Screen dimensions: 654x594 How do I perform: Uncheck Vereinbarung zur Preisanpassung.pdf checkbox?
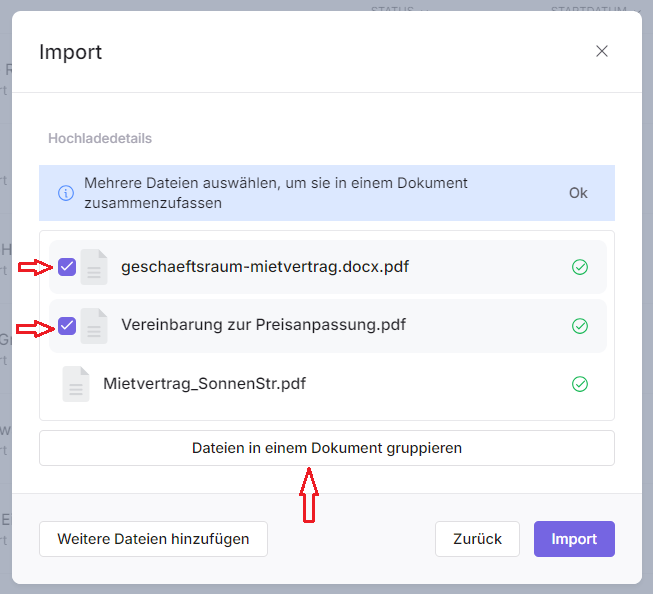click(x=67, y=326)
